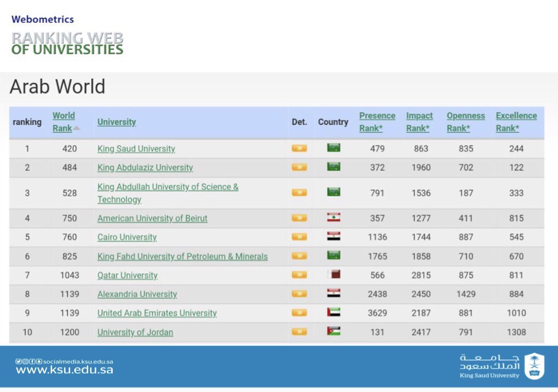Click the King Saud University crest logo
Image resolution: width=558 pixels, height=392 pixels.
tap(534, 366)
